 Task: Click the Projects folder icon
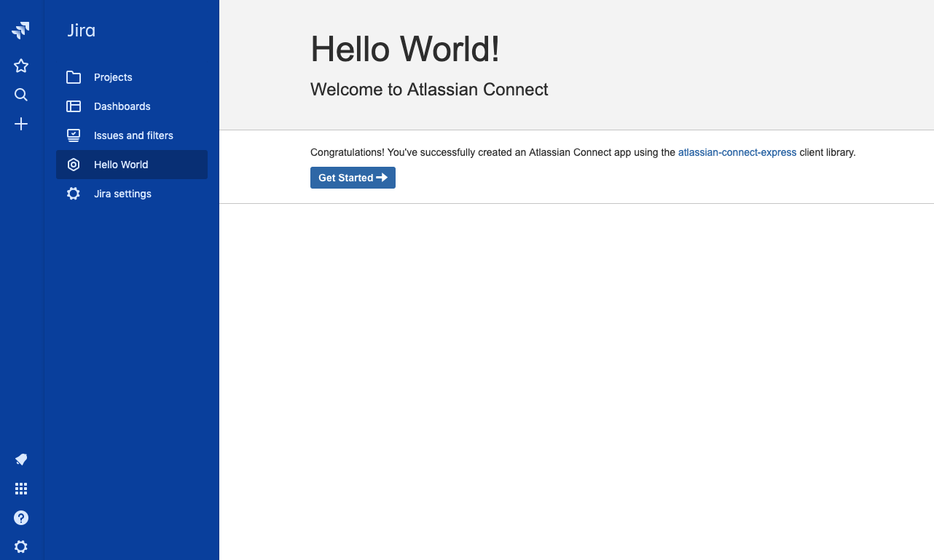tap(73, 77)
